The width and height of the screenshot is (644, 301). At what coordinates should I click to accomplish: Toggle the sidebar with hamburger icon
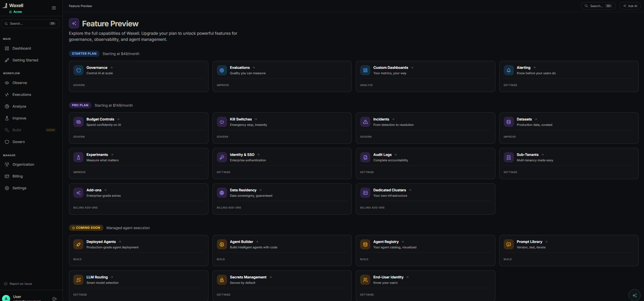coord(54,8)
